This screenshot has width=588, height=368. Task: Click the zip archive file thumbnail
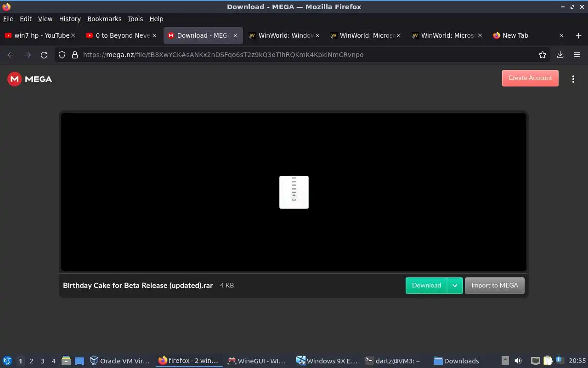pyautogui.click(x=294, y=192)
